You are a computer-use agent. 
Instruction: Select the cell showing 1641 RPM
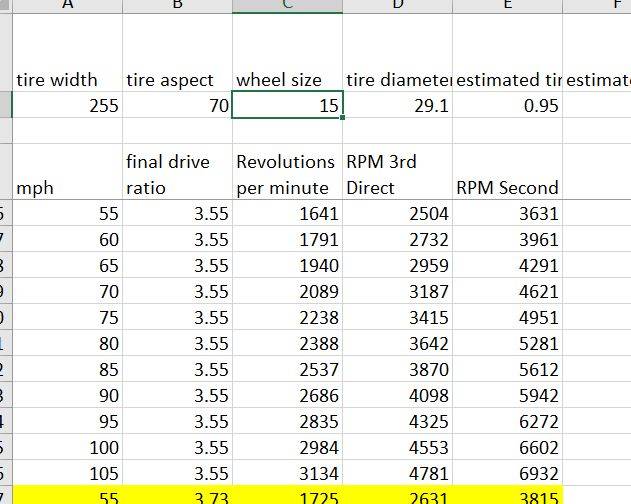click(287, 213)
